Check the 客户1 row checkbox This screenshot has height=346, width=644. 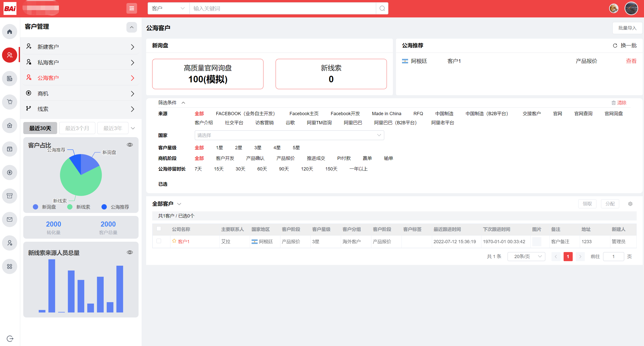[x=159, y=241]
